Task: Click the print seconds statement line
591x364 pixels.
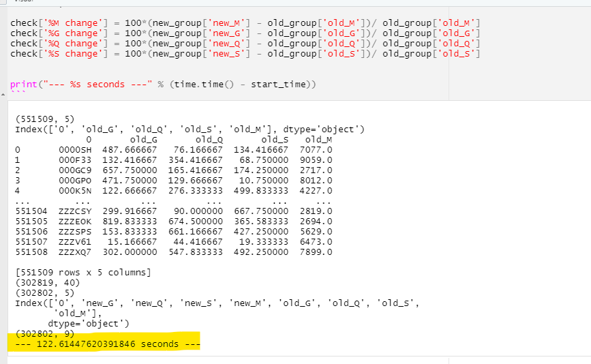Action: (163, 84)
